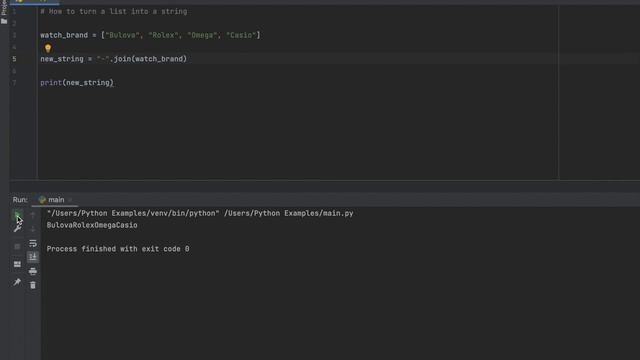Click line number 5 in gutter
Viewport: 640px width, 360px height.
point(14,59)
